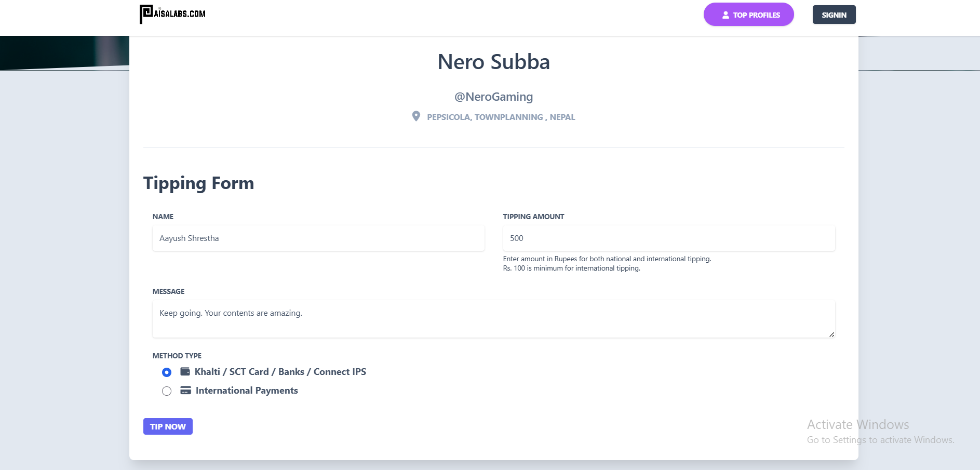The height and width of the screenshot is (470, 980).
Task: Click the @NeroGaming handle
Action: tap(493, 97)
